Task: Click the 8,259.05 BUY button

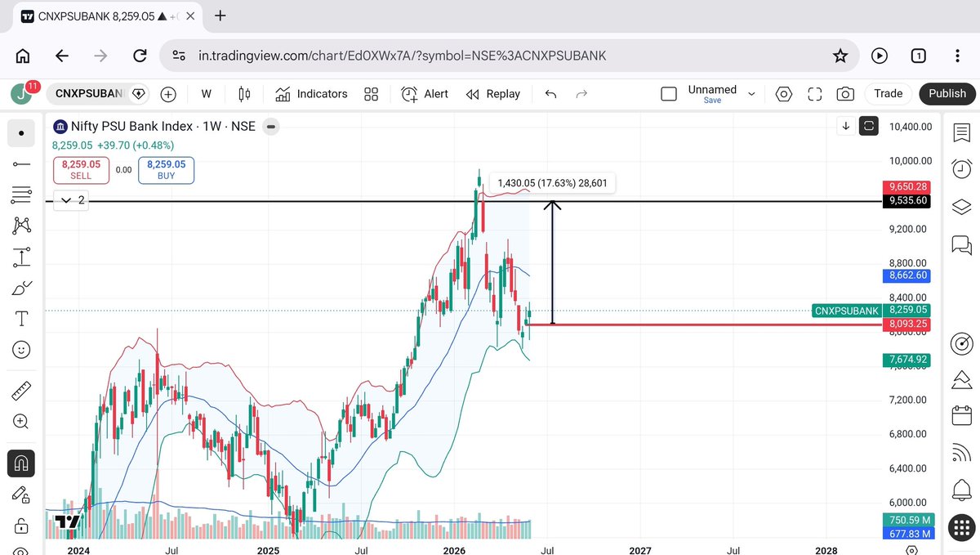Action: click(166, 170)
